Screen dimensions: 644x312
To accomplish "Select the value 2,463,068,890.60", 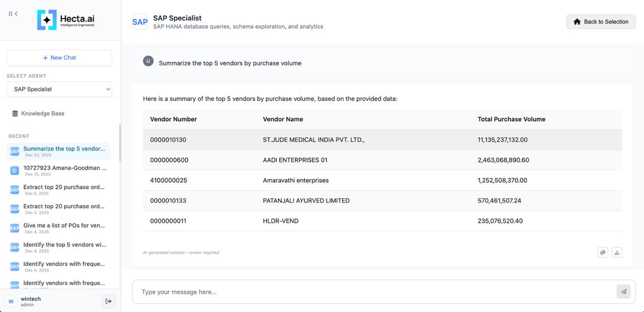I will click(x=503, y=160).
